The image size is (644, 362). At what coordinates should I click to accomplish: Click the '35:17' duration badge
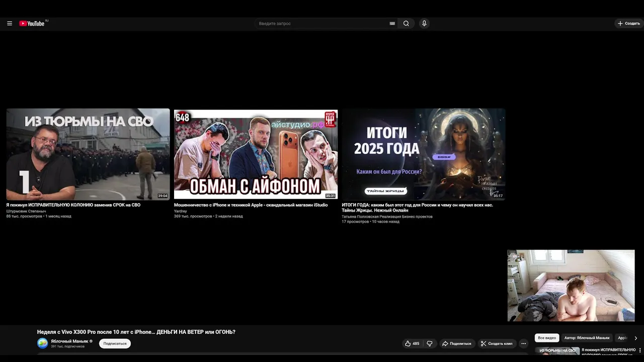498,196
